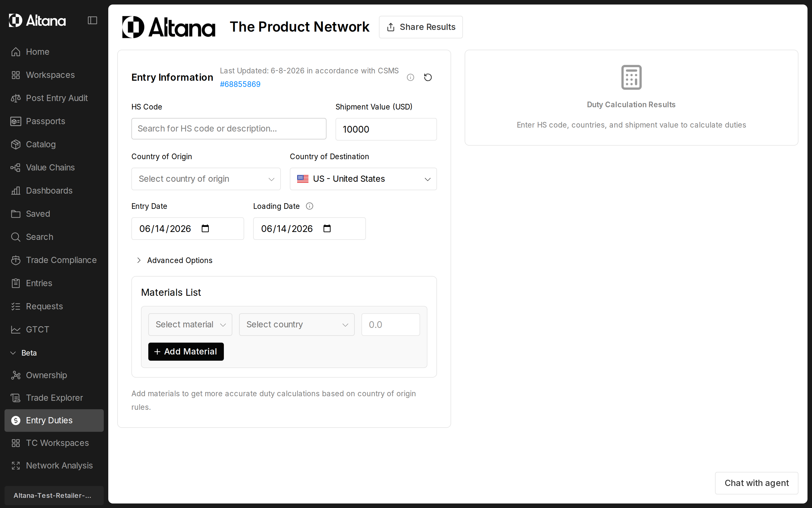Viewport: 812px width, 508px height.
Task: Click the "The Product Network" heading
Action: tap(299, 27)
